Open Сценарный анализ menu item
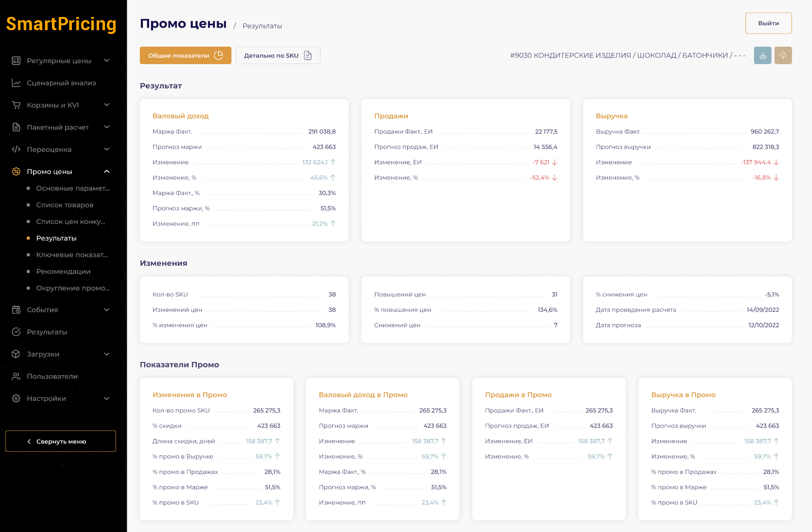Screen dimensions: 812x532 tap(61, 83)
